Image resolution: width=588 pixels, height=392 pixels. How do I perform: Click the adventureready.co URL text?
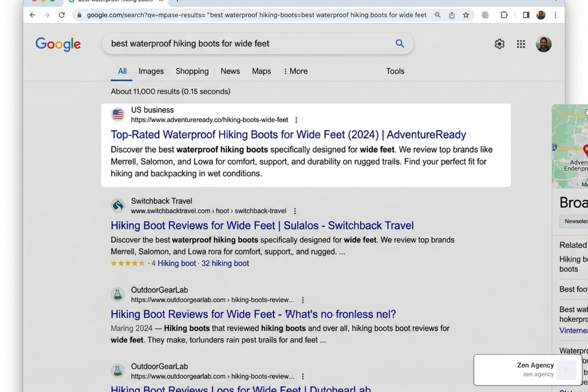coord(209,120)
